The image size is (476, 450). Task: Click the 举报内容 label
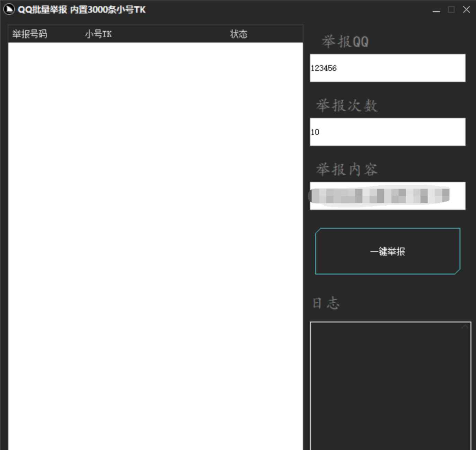[347, 170]
